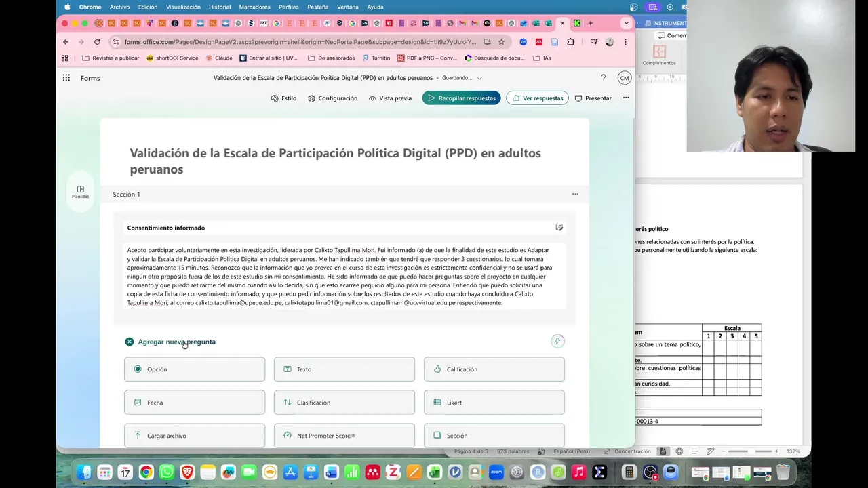Open Historial menu in menu bar
Image resolution: width=868 pixels, height=488 pixels.
(x=220, y=7)
